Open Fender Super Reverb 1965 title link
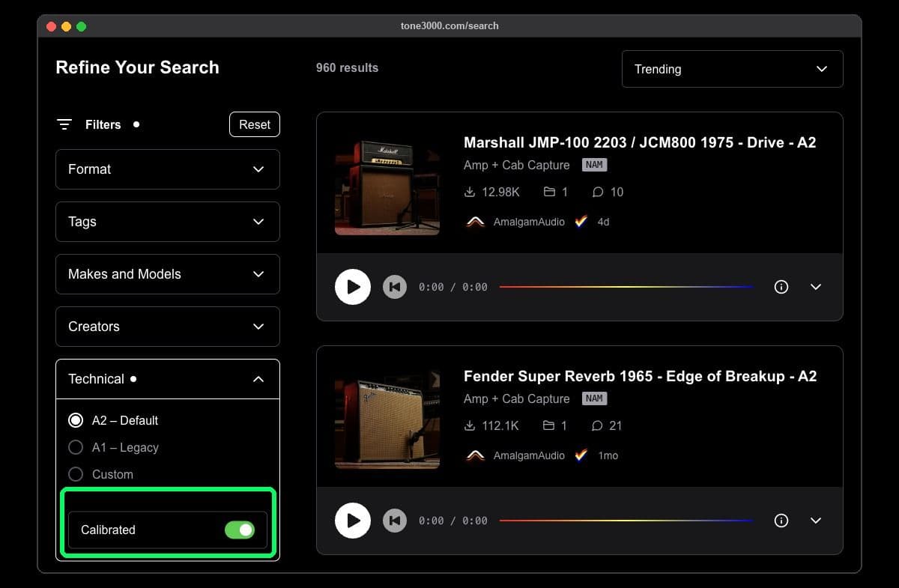This screenshot has height=588, width=899. pos(640,376)
